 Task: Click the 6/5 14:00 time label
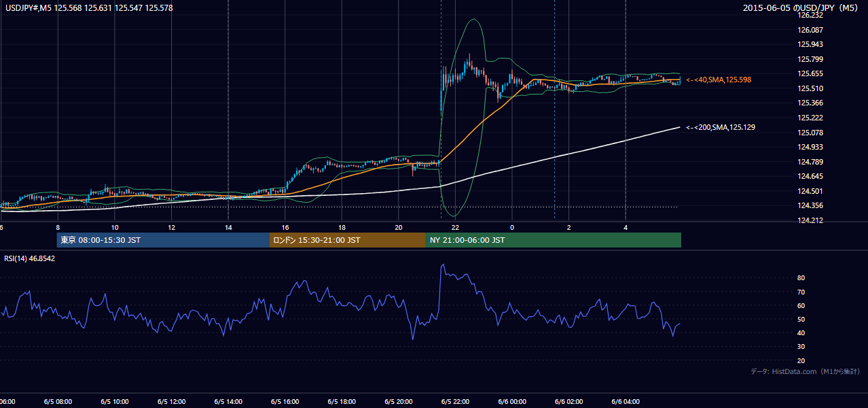(228, 402)
